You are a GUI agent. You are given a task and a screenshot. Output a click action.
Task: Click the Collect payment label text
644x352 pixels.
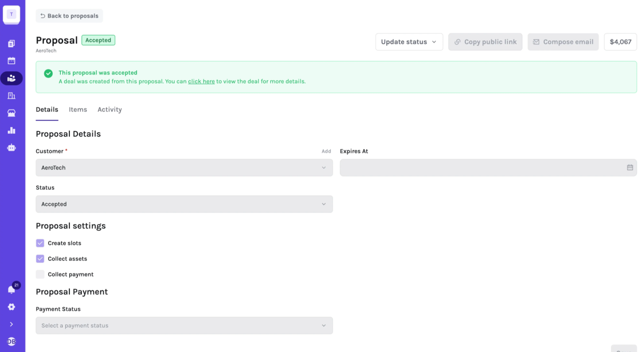[x=71, y=274]
